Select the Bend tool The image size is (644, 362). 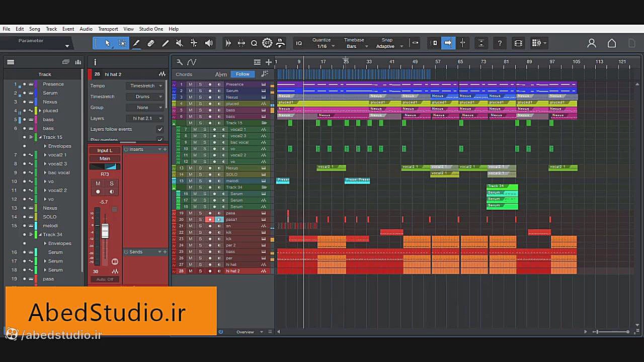194,43
